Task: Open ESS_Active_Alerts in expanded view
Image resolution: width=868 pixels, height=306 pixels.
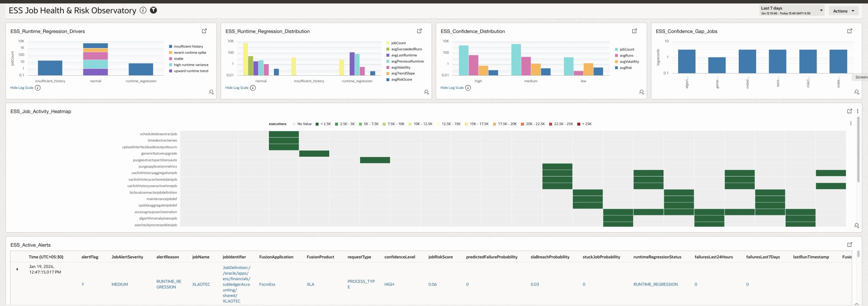Action: click(x=849, y=245)
